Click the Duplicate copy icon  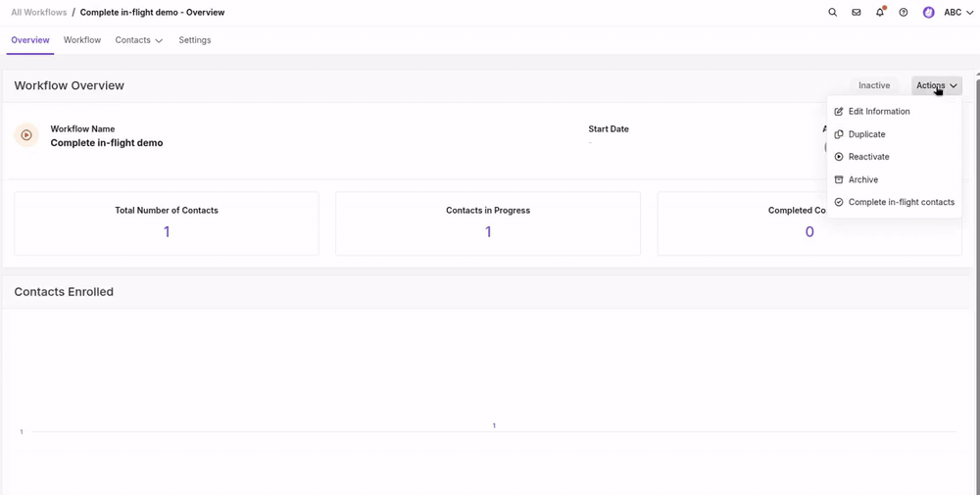(x=839, y=134)
